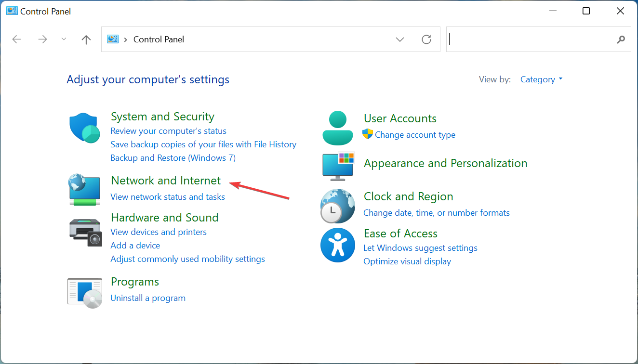The width and height of the screenshot is (638, 364).
Task: Click inside the search field
Action: (530, 39)
